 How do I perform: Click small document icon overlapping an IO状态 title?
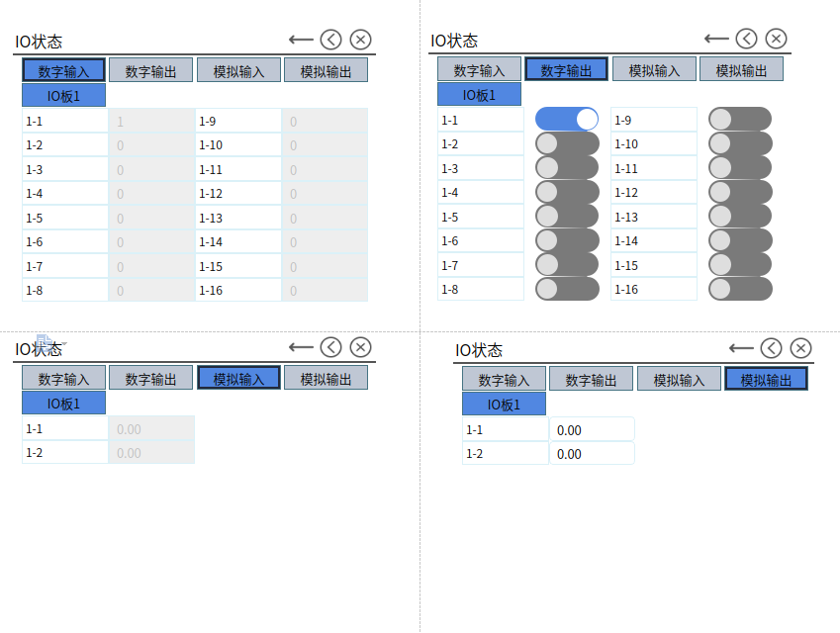pyautogui.click(x=46, y=345)
